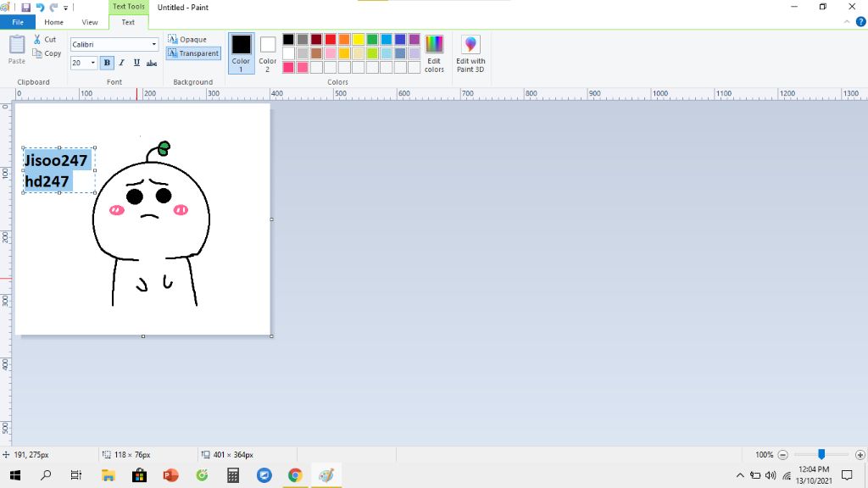Open the Calibri font family dropdown
Viewport: 868px width, 488px height.
(154, 44)
